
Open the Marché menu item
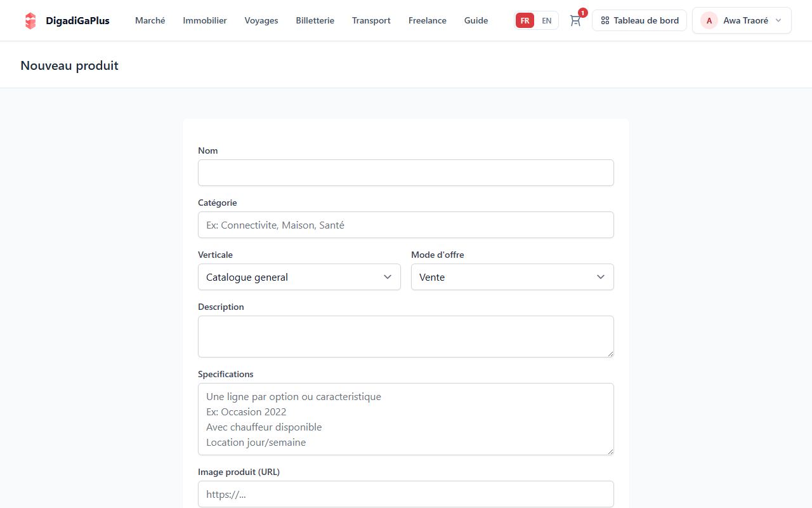[x=150, y=20]
